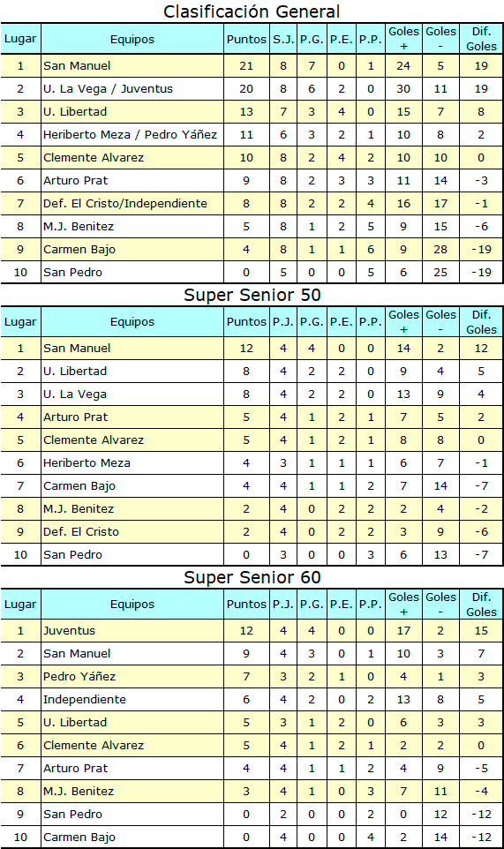Select U. La Vega in Super Senior 50

pyautogui.click(x=75, y=394)
